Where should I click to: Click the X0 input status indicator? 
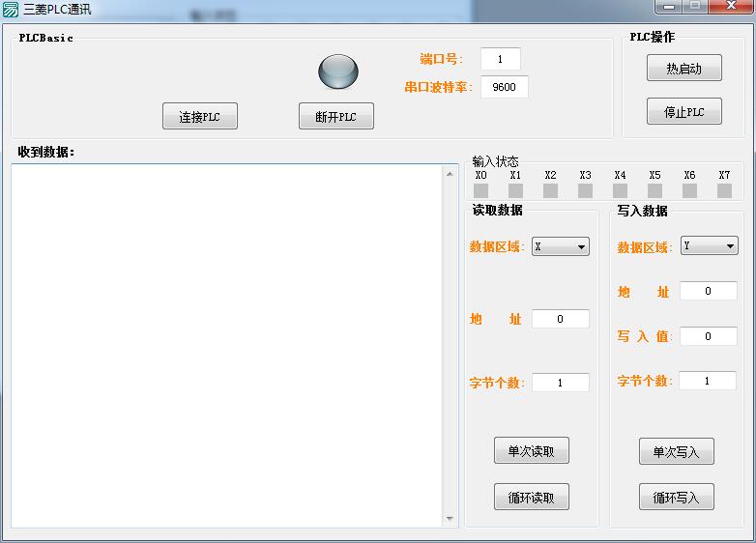(x=480, y=190)
